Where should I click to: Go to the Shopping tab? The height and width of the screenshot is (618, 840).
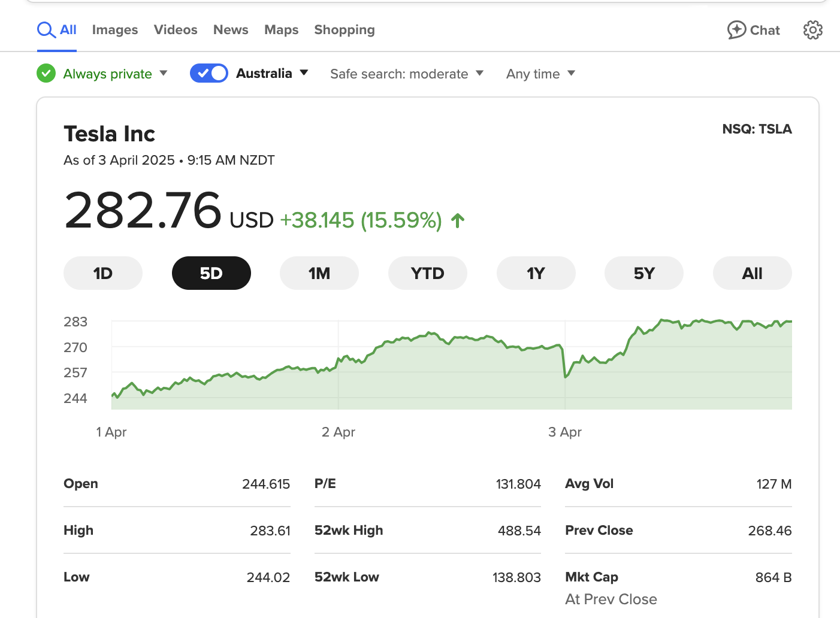[345, 30]
